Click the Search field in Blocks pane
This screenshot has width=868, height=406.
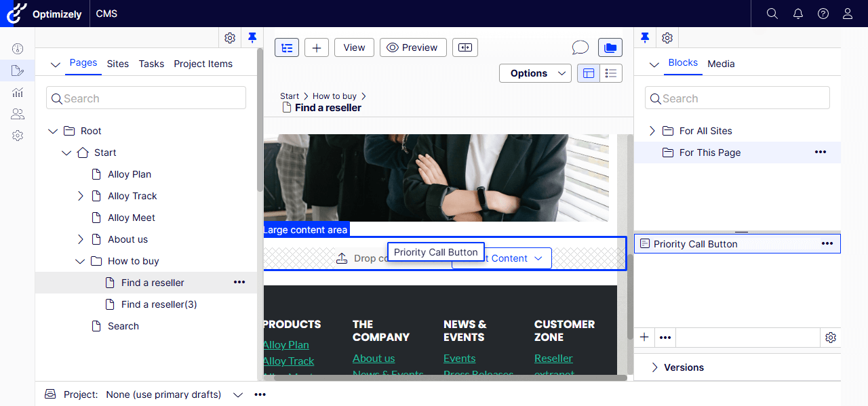pyautogui.click(x=737, y=98)
